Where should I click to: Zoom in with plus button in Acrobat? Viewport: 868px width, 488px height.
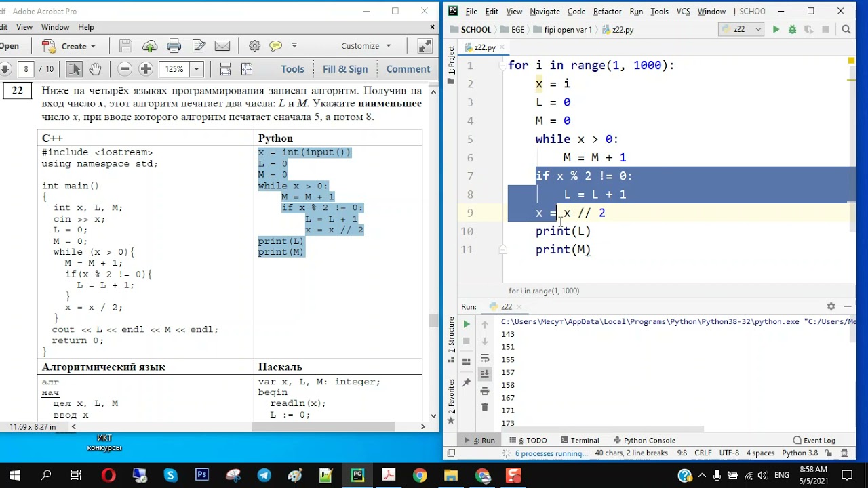146,69
